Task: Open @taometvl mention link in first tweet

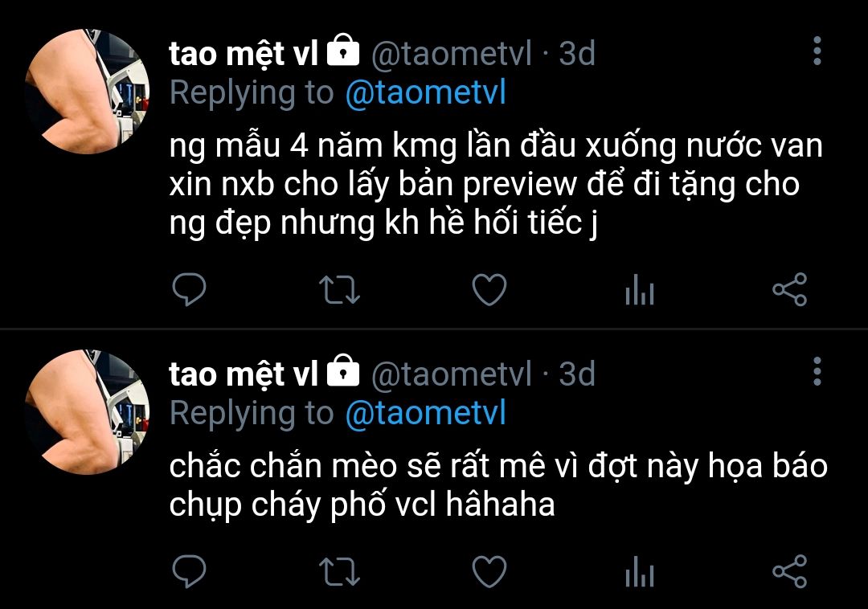Action: pos(426,92)
